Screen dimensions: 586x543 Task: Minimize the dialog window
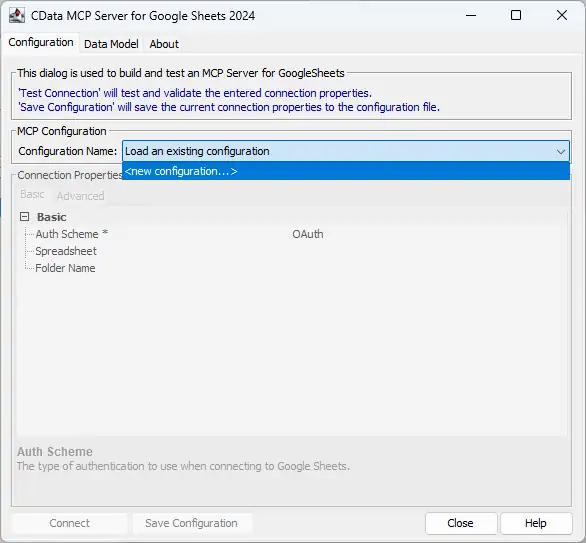pos(471,15)
